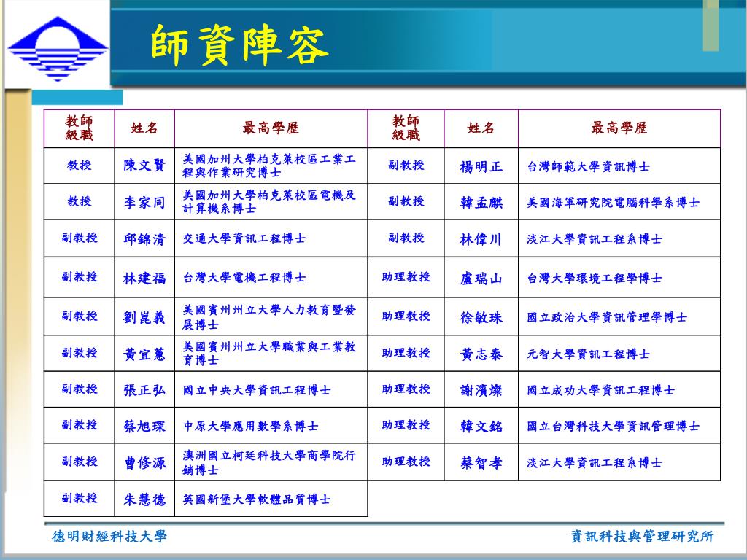Click 副教授 rank in 邱錦清 row
Image resolution: width=747 pixels, height=560 pixels.
[x=79, y=238]
